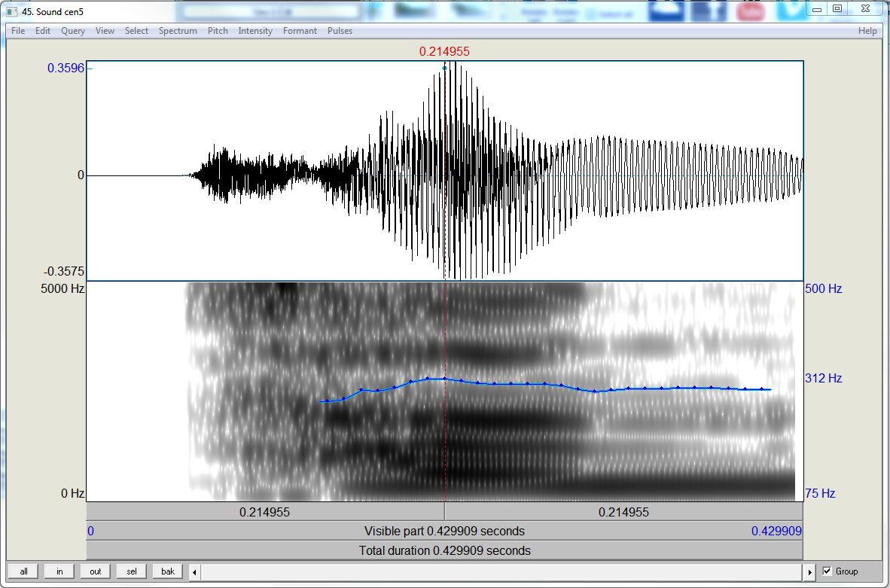
Task: Click the "0 Hz" spectrogram floor label
Action: click(x=72, y=494)
